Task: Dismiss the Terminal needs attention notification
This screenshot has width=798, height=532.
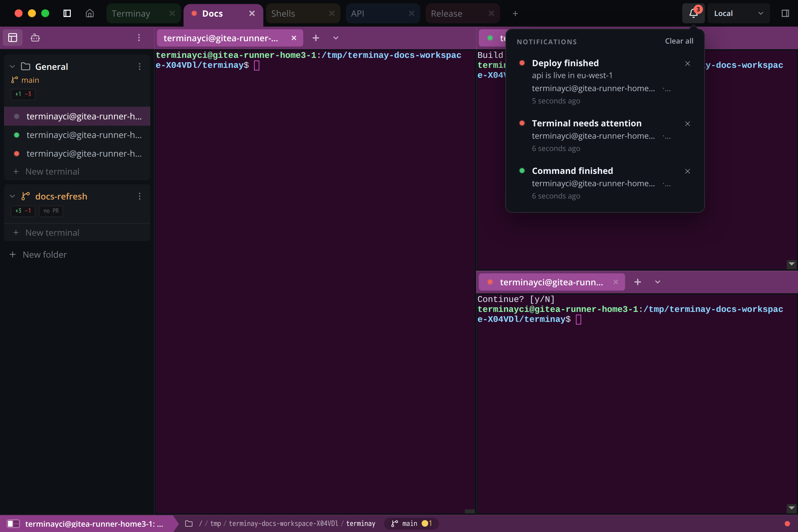Action: pos(687,123)
